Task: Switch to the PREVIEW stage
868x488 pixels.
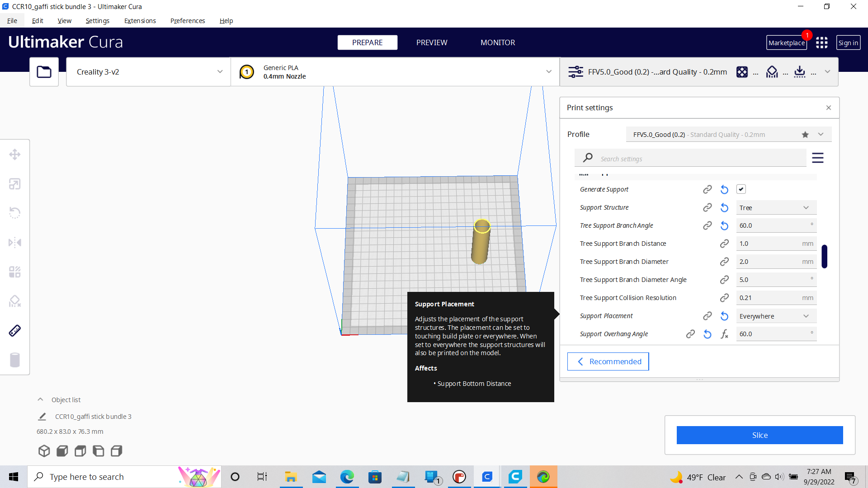Action: [432, 42]
